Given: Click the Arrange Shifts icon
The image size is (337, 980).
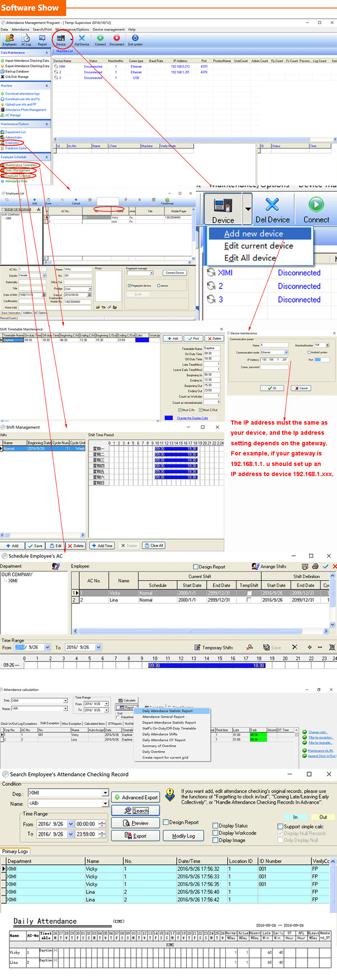Looking at the screenshot, I should (x=255, y=566).
